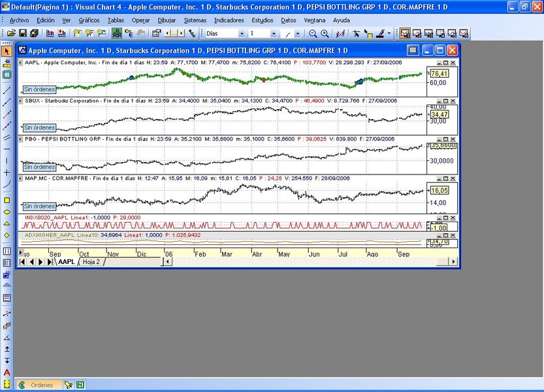Click the arcs tool in left toolbar
544x392 pixels.
[x=7, y=286]
